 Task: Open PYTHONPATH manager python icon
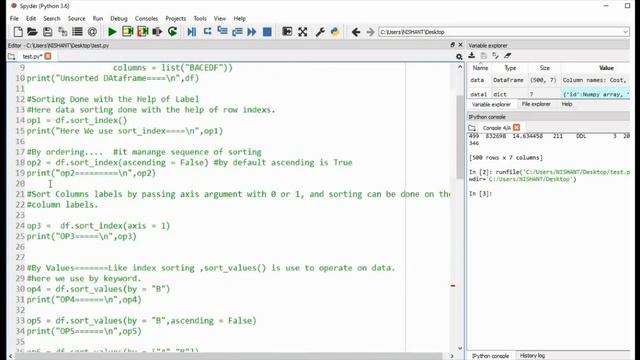(335, 32)
